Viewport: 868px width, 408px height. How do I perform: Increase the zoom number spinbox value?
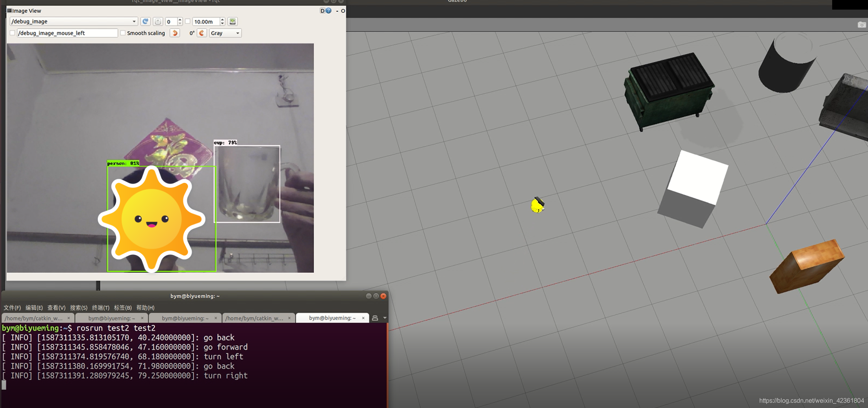[x=180, y=20]
